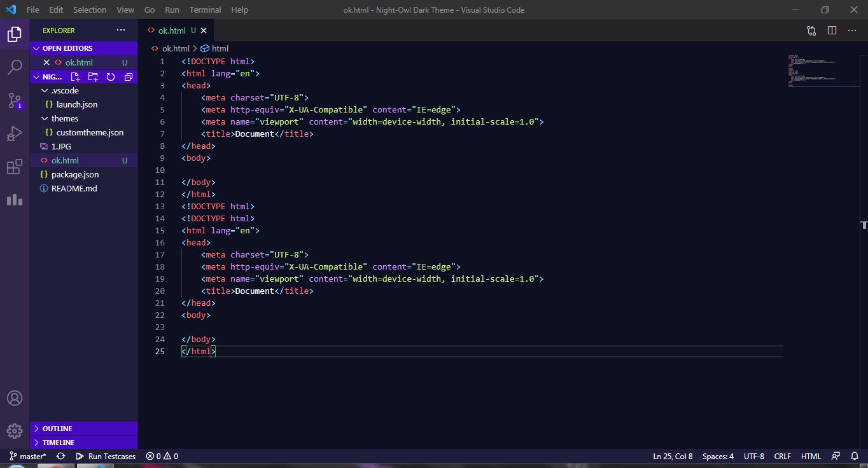Open the Edit menu
The image size is (868, 468).
(56, 10)
